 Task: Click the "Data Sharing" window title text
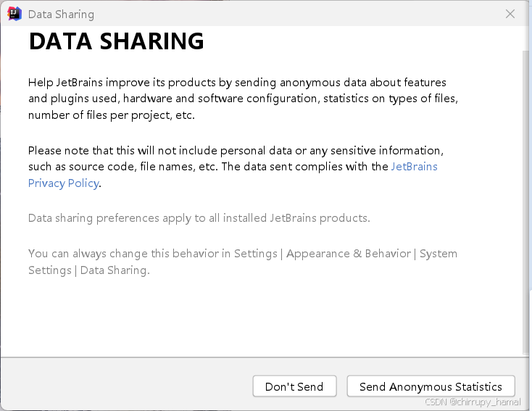pos(61,14)
